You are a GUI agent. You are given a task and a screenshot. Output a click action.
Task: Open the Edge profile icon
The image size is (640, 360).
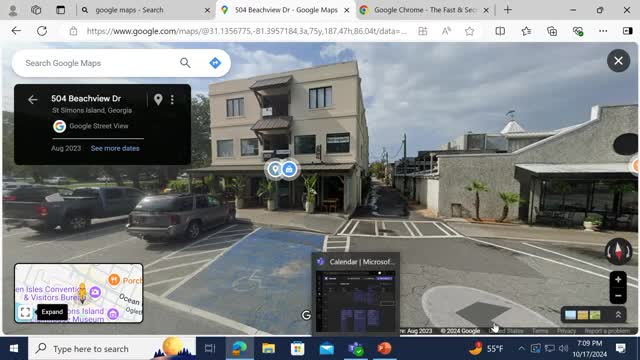coord(13,10)
